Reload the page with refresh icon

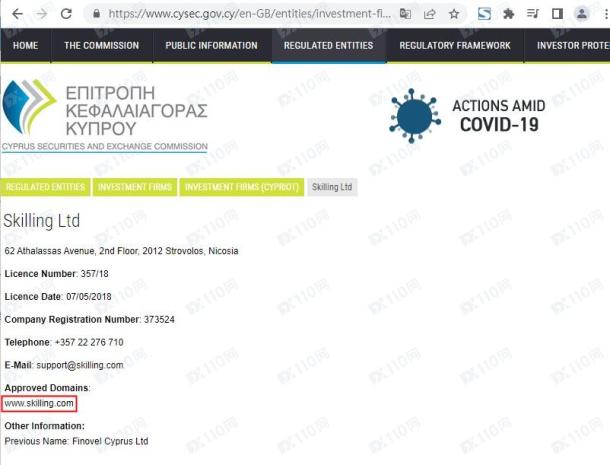click(66, 14)
